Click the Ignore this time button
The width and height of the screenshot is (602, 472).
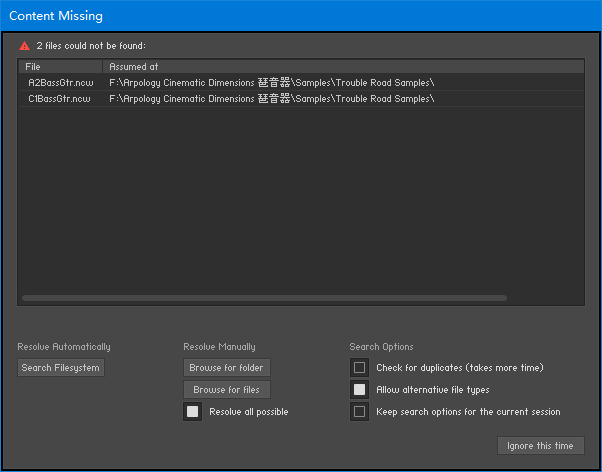click(540, 446)
